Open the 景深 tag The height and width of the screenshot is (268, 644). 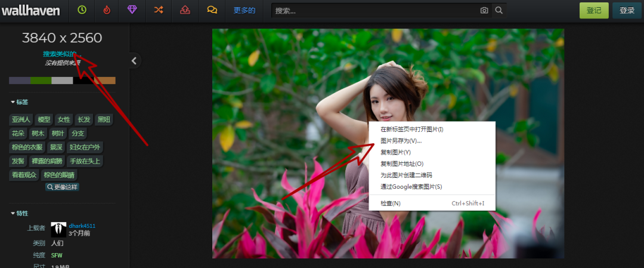(x=56, y=147)
